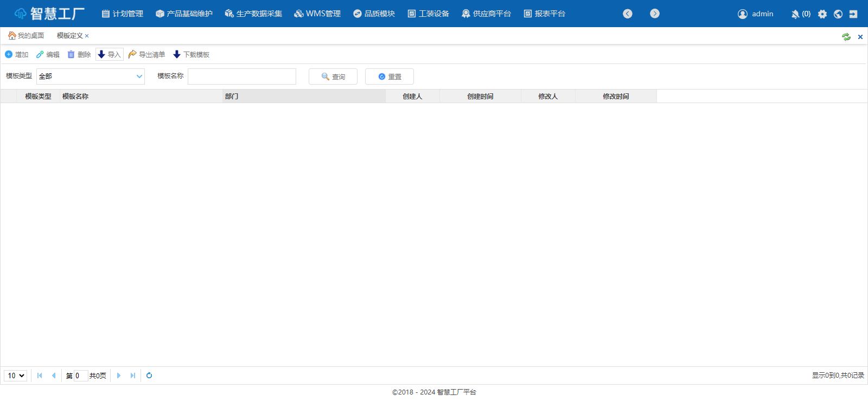Open the page size selector
The image size is (868, 401).
(x=16, y=375)
